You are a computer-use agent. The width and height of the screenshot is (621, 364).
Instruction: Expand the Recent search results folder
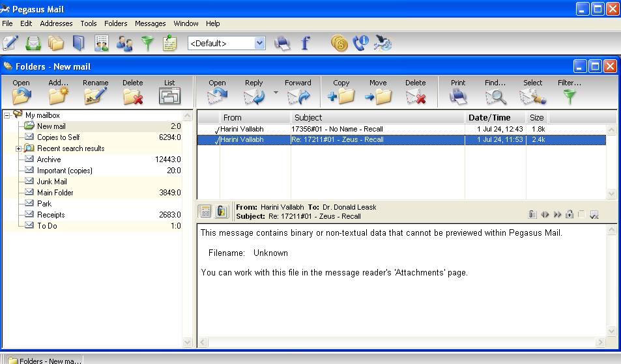click(x=19, y=149)
